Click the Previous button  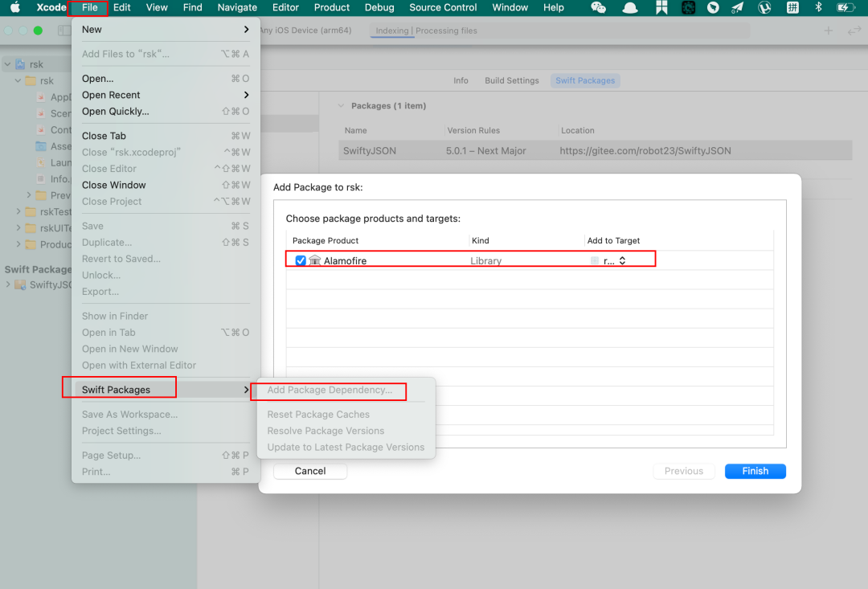click(684, 471)
